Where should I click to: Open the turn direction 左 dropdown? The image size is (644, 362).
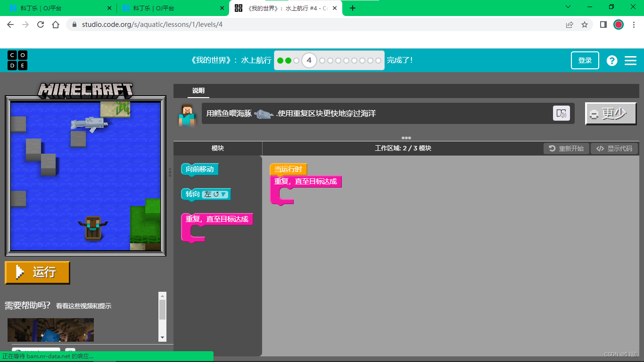point(215,194)
